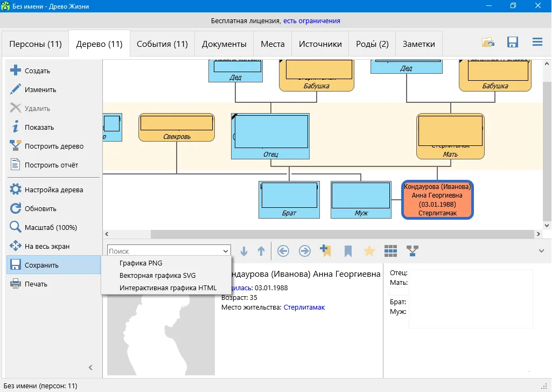The height and width of the screenshot is (392, 552).
Task: Open Настройка дерева gear settings
Action: point(16,190)
